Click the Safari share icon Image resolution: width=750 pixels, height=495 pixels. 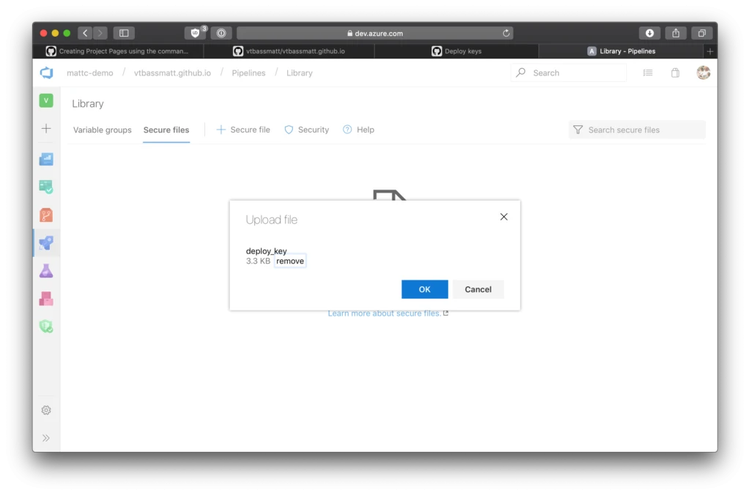pos(675,33)
